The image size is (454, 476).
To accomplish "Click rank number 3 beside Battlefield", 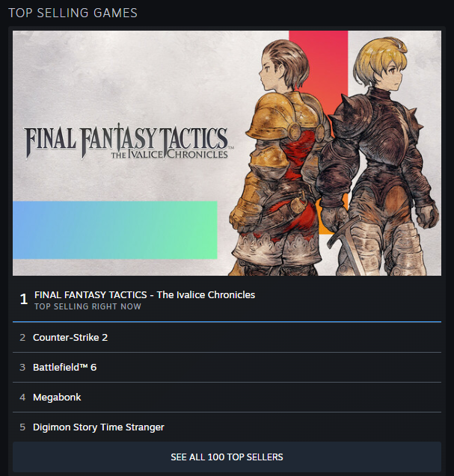I will [22, 368].
